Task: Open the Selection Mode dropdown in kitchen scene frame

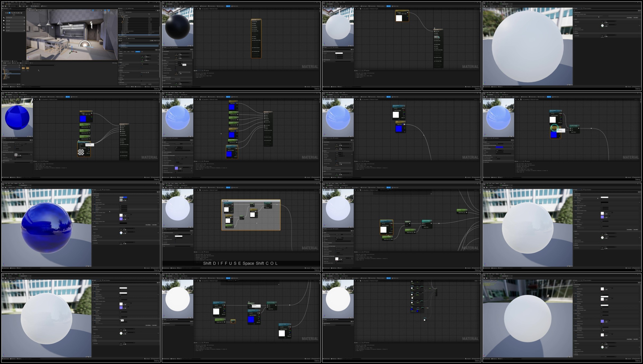Action: 12,6
